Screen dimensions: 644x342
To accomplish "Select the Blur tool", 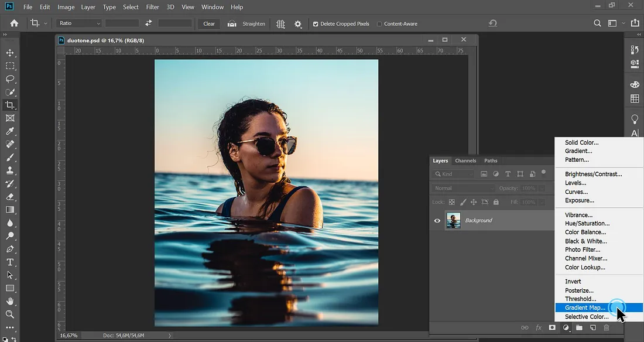I will pyautogui.click(x=10, y=223).
